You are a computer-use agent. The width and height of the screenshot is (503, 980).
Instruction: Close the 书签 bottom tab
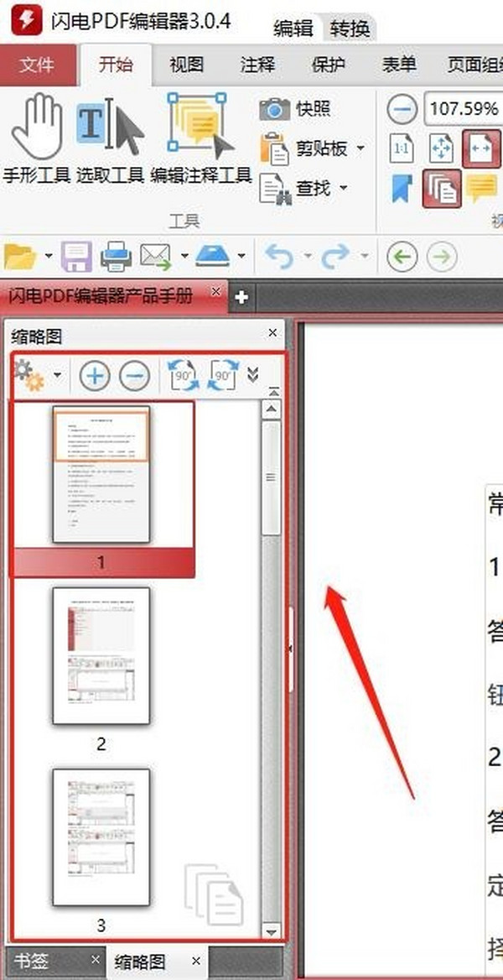point(95,958)
